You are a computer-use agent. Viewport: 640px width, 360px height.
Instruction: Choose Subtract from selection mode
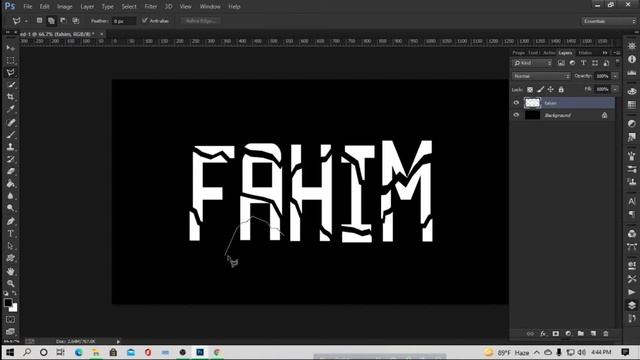(63, 20)
